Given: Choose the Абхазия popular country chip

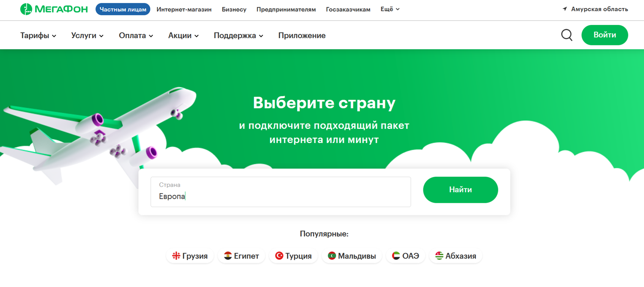Looking at the screenshot, I should click(x=456, y=256).
